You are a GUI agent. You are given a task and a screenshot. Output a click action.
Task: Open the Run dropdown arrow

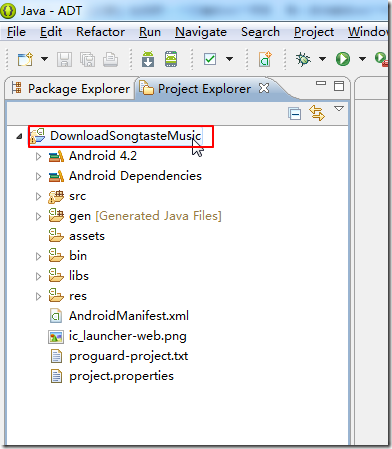[x=362, y=59]
